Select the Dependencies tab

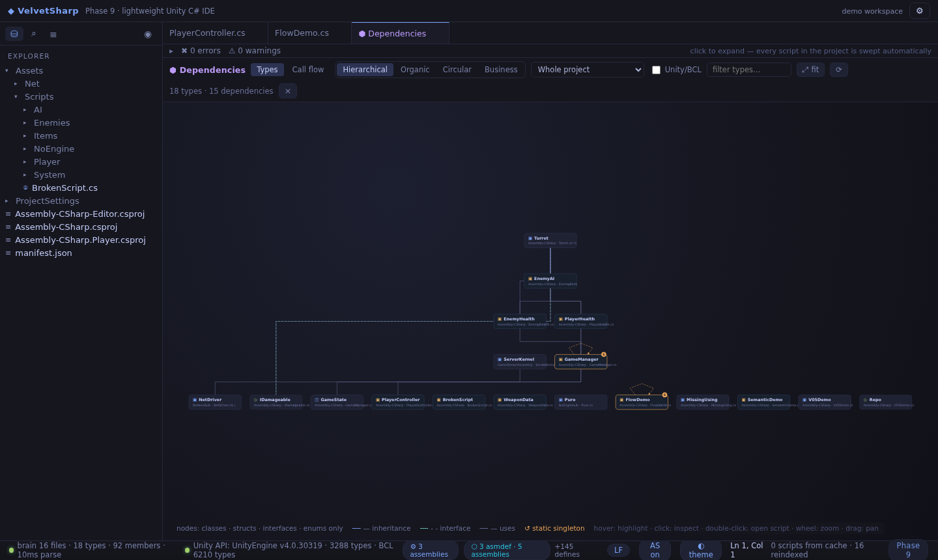[401, 33]
